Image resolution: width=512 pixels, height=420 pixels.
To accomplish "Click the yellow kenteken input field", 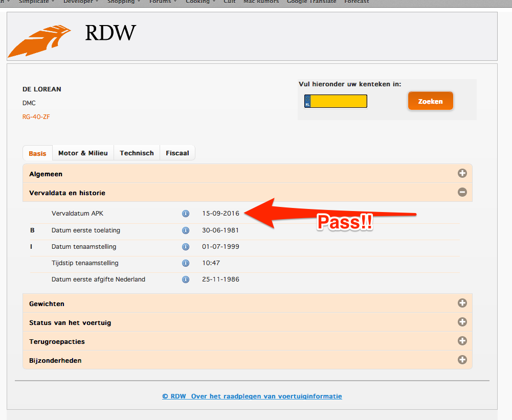I will point(338,101).
